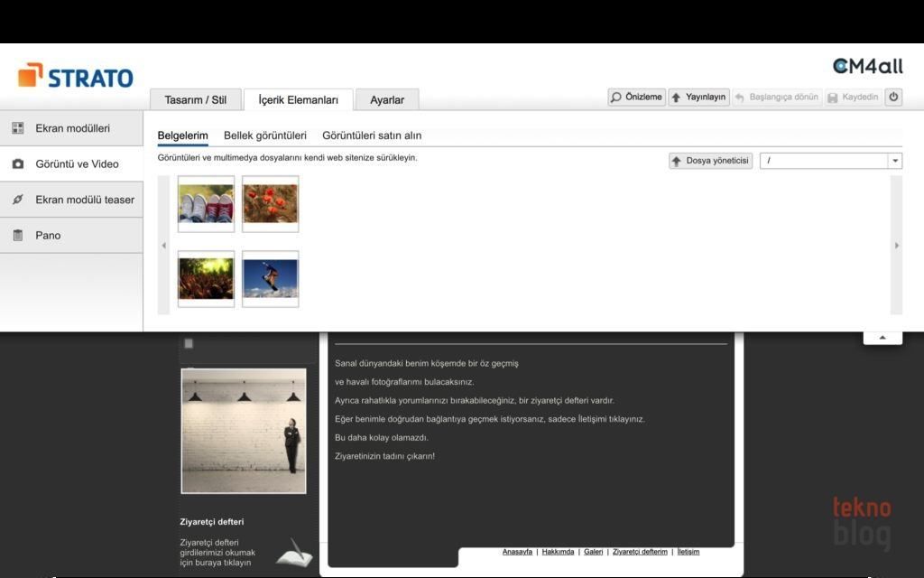
Task: Select the İçerik Elemanları tab
Action: coord(298,100)
